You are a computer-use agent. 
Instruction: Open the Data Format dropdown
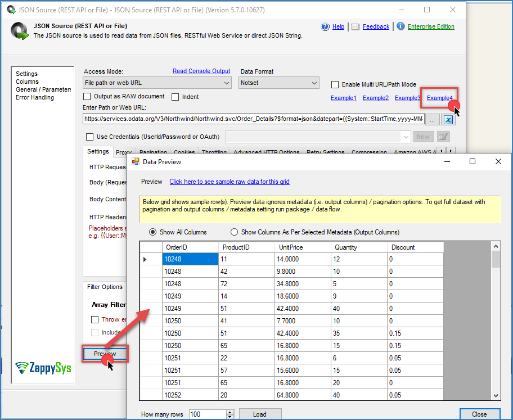(x=279, y=83)
